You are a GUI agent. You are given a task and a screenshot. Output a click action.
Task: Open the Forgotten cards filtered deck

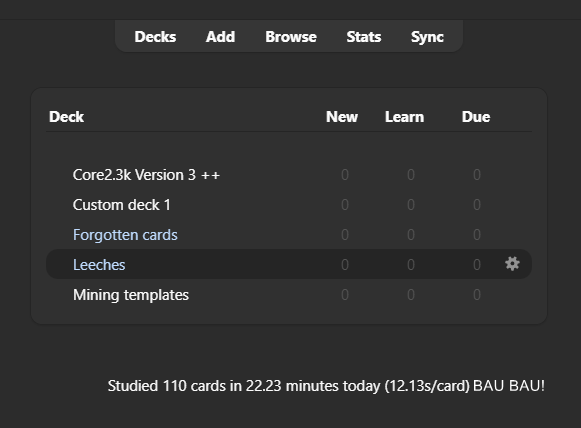point(125,235)
